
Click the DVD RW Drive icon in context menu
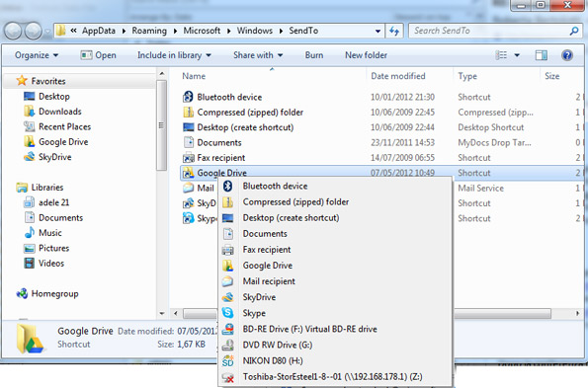[x=227, y=345]
